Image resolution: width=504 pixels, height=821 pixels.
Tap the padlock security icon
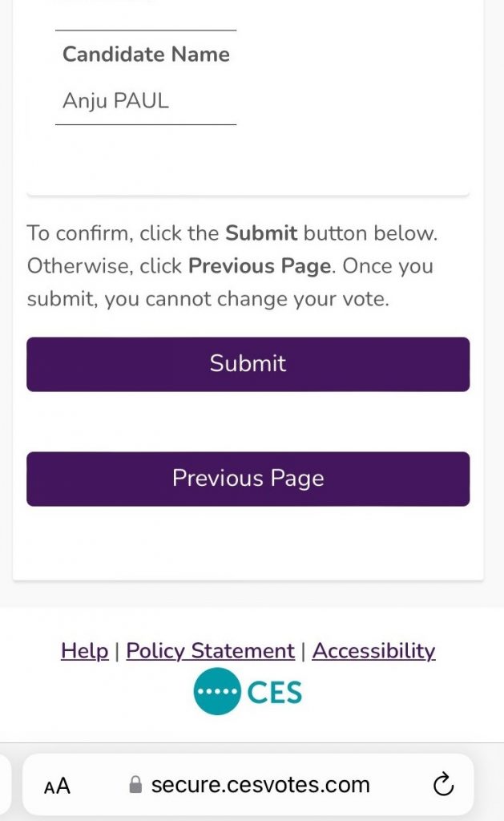(135, 785)
